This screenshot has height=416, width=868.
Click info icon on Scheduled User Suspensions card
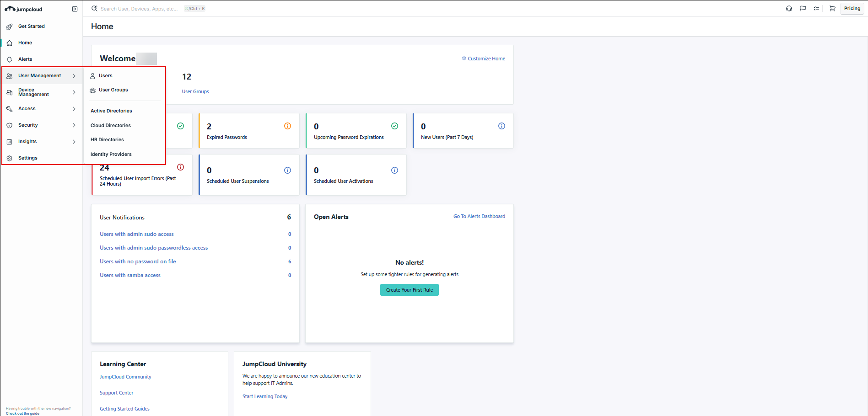pos(287,171)
